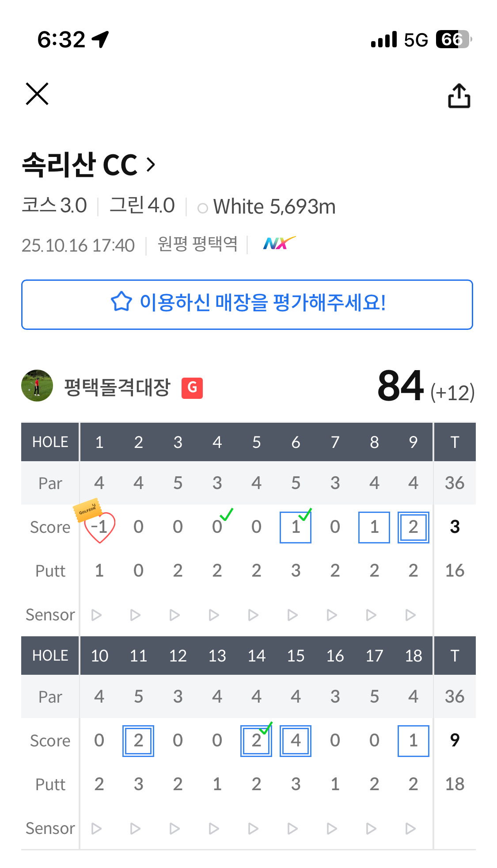Open the 속리산 CC course details chevron
The image size is (497, 868).
tap(151, 165)
